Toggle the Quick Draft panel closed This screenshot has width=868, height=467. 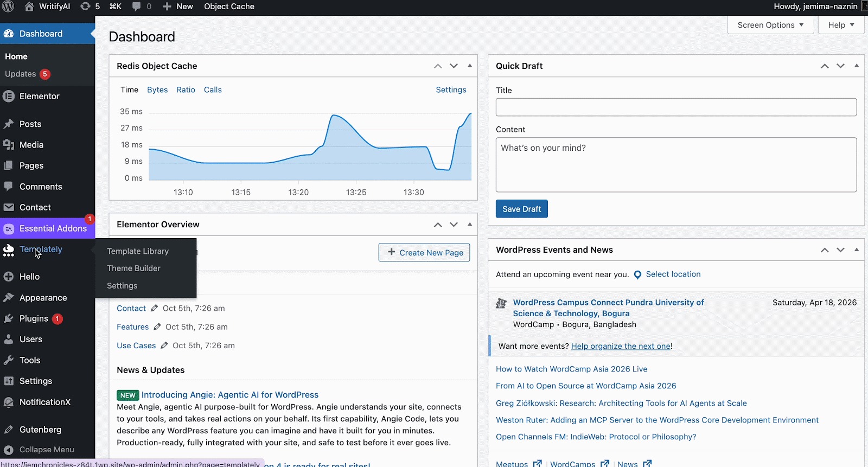[x=857, y=66]
